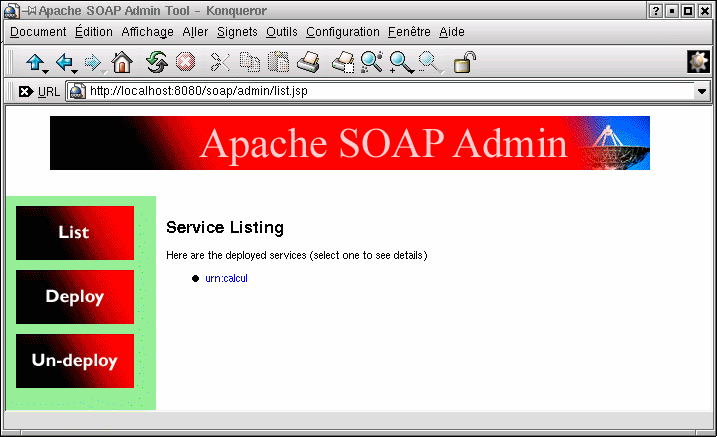
Task: Print frame with the second printer icon
Action: 343,62
